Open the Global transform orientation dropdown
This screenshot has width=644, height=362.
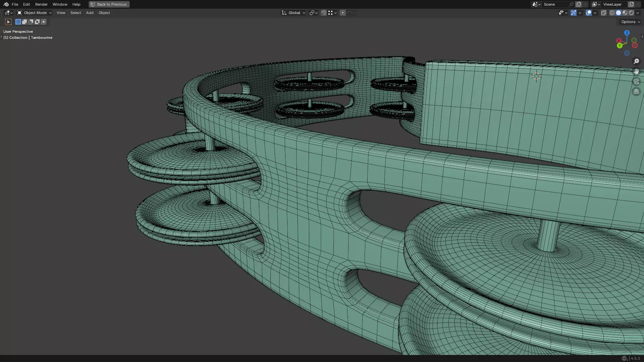(x=293, y=13)
